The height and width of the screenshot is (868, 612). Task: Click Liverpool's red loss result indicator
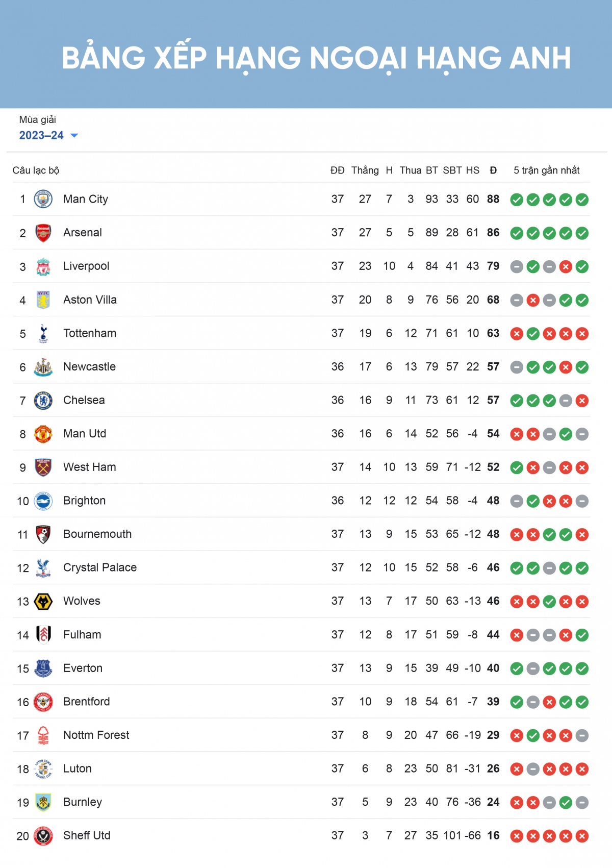[x=566, y=266]
